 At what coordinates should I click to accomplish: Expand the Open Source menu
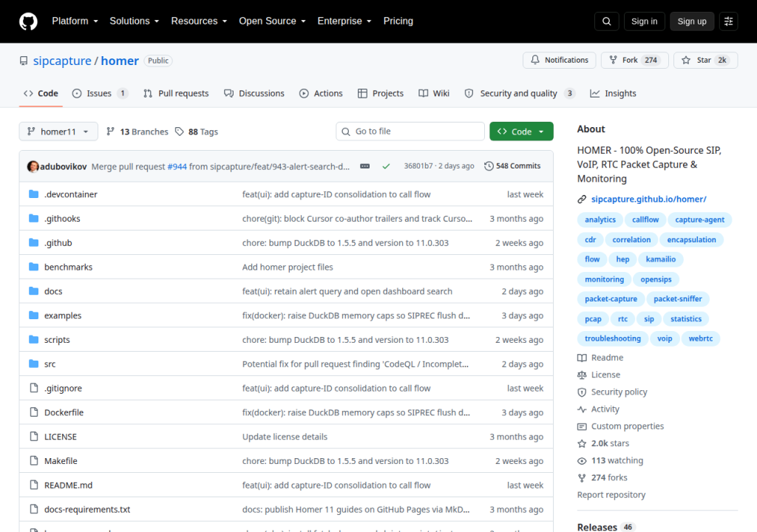(x=272, y=21)
